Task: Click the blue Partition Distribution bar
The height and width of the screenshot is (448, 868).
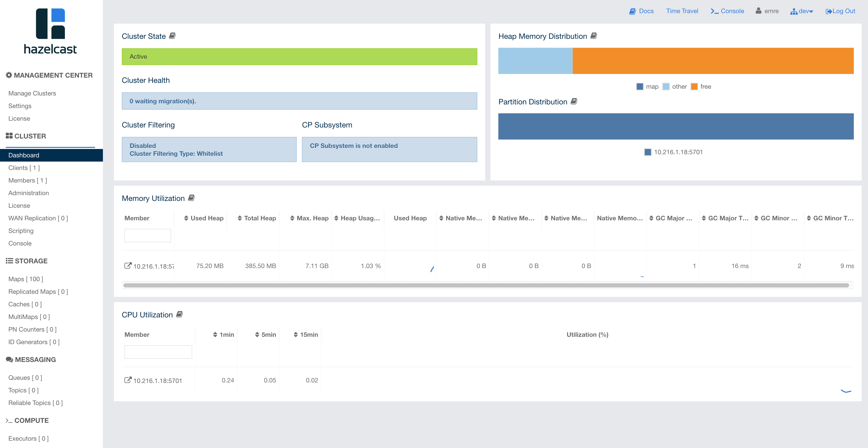Action: [x=676, y=126]
